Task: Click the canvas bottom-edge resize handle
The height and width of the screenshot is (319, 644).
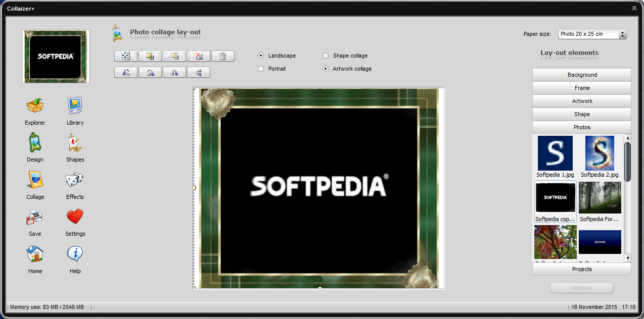Action: (319, 288)
